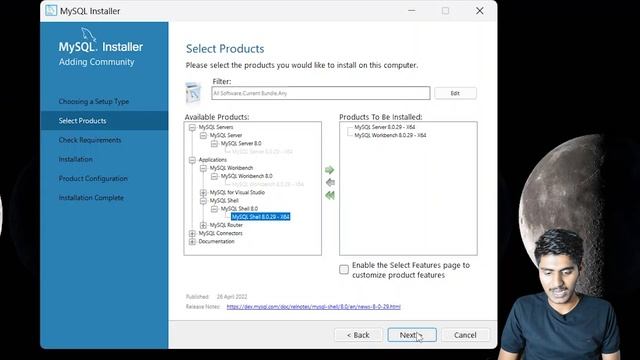Viewport: 640px width, 360px height.
Task: Go to Choosing a Setup Type step
Action: pyautogui.click(x=93, y=101)
